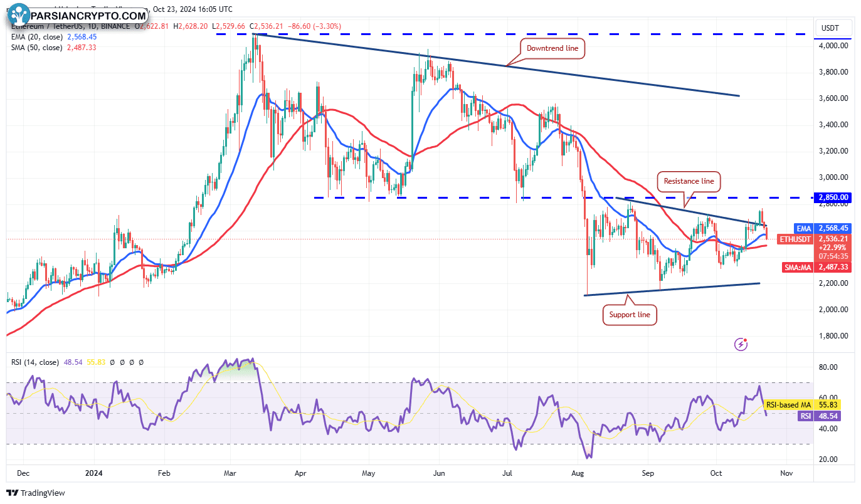Open the USDT currency selector
This screenshot has height=504, width=861.
[833, 28]
